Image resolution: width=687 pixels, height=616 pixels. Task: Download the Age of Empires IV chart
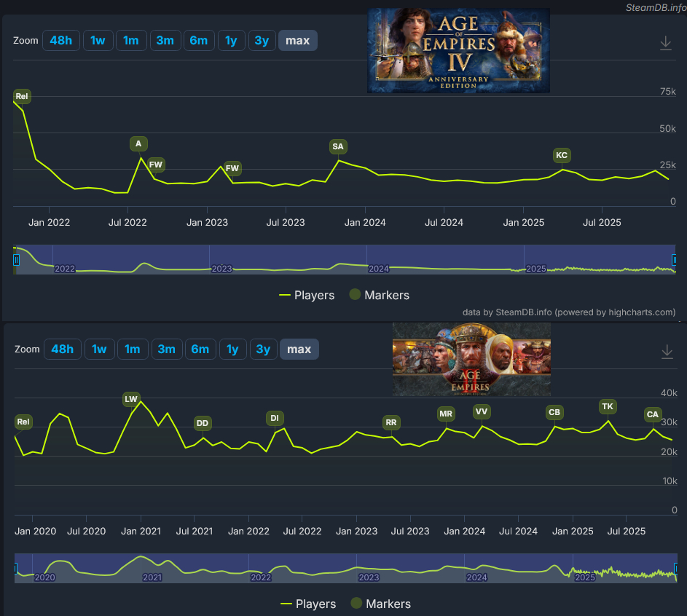[x=665, y=44]
